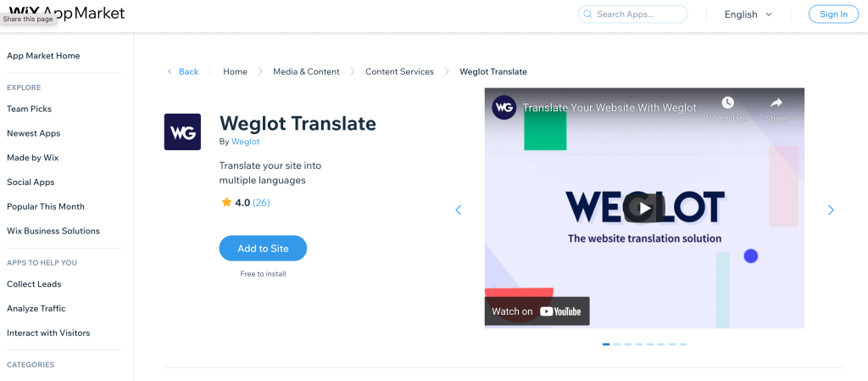Select Wix Business Solutions in sidebar
This screenshot has width=868, height=381.
[x=53, y=230]
